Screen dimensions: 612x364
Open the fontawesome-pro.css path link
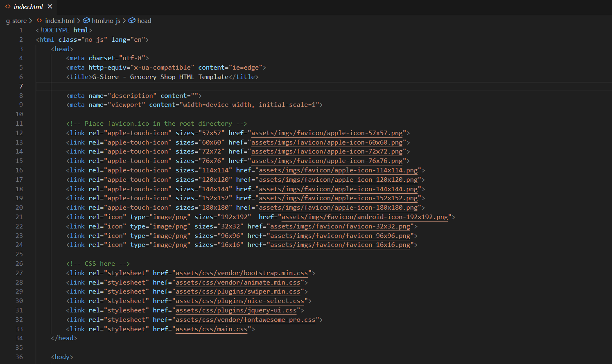pyautogui.click(x=246, y=320)
